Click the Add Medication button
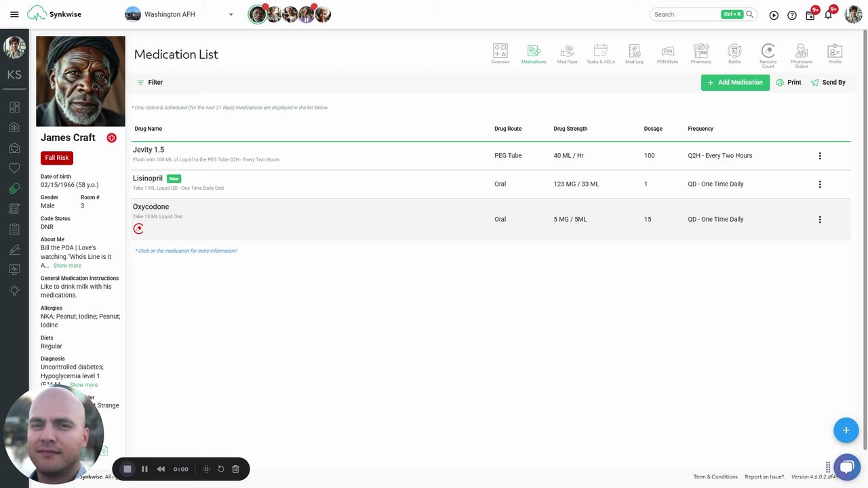 (x=735, y=83)
